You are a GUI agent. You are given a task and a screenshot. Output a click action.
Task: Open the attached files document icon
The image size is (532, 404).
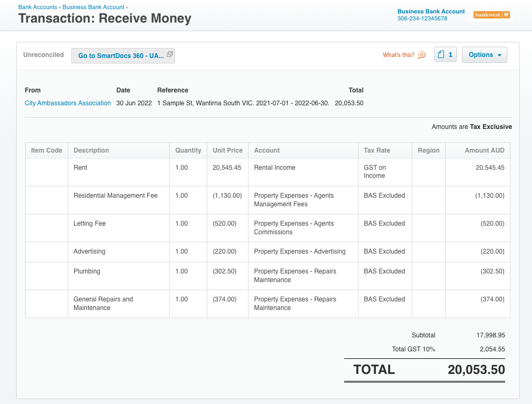[x=441, y=55]
